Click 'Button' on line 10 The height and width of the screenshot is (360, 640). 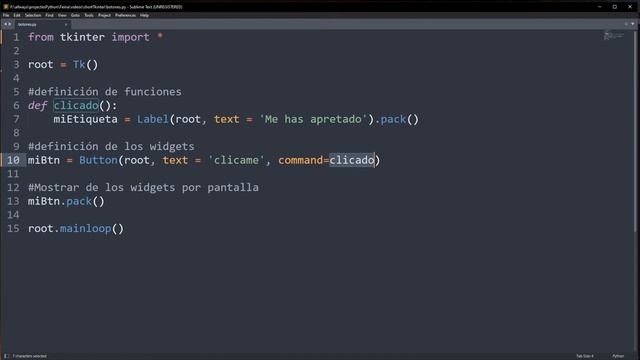[x=98, y=160]
